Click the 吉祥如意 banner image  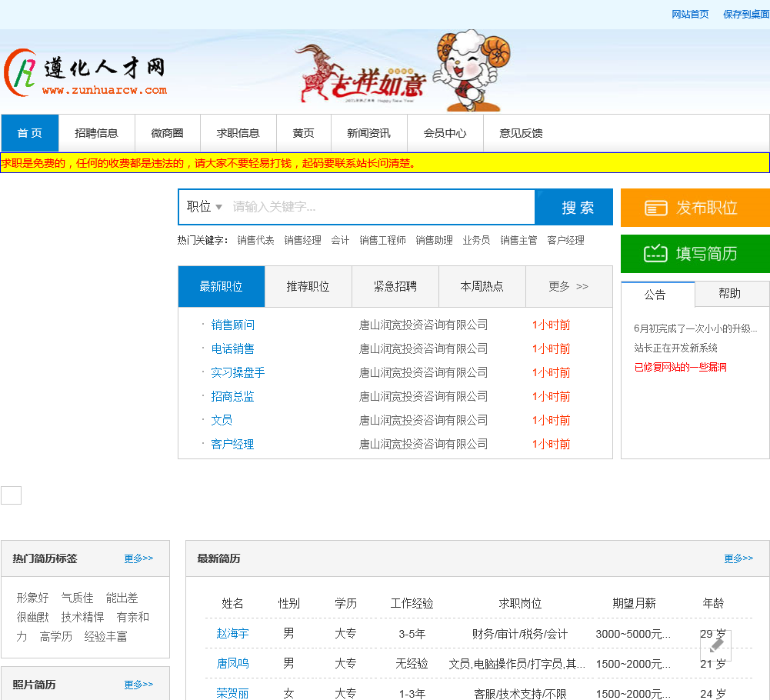click(x=402, y=72)
